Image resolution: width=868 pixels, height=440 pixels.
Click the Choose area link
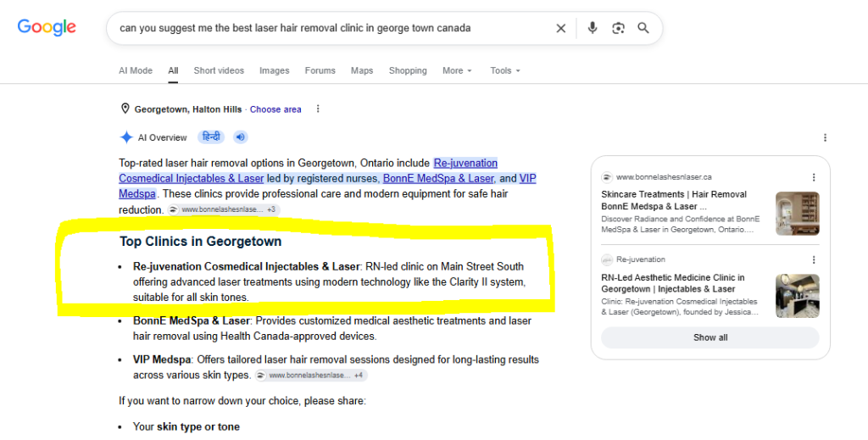275,109
